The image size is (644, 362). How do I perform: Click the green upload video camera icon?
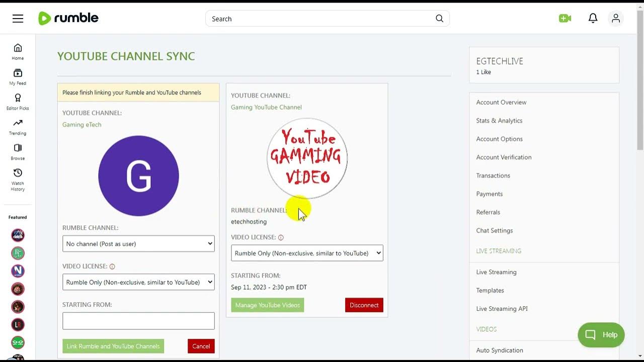point(565,19)
